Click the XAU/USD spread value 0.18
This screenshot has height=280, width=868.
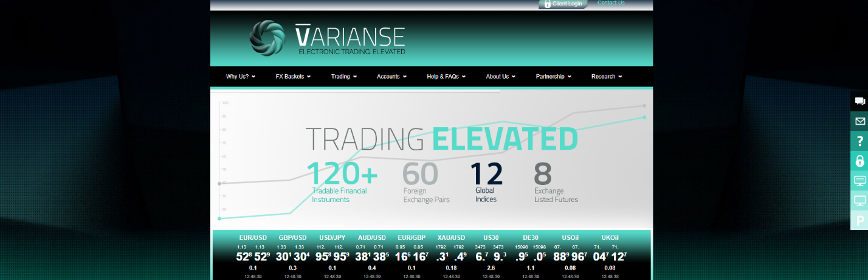451,268
